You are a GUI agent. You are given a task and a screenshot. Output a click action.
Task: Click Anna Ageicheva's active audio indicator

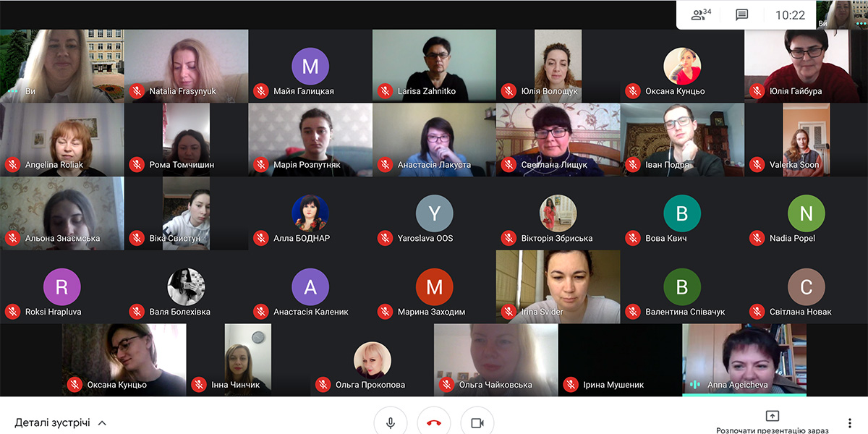tap(695, 384)
